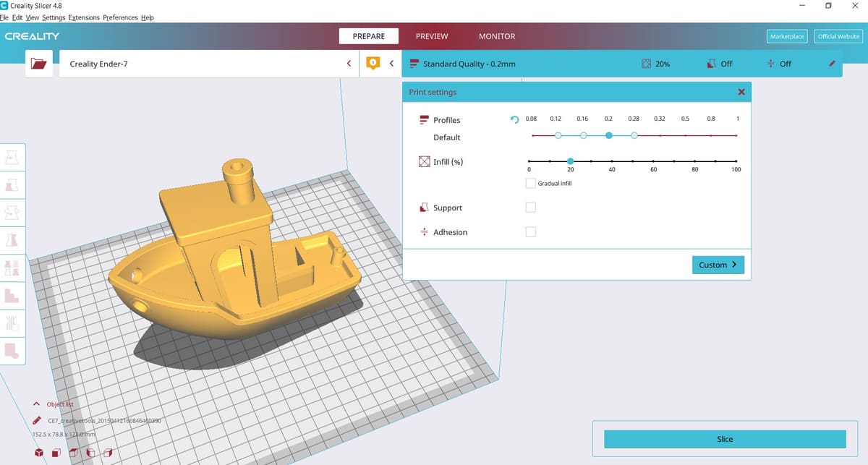Collapse the Object list section
The height and width of the screenshot is (465, 868).
coord(36,404)
